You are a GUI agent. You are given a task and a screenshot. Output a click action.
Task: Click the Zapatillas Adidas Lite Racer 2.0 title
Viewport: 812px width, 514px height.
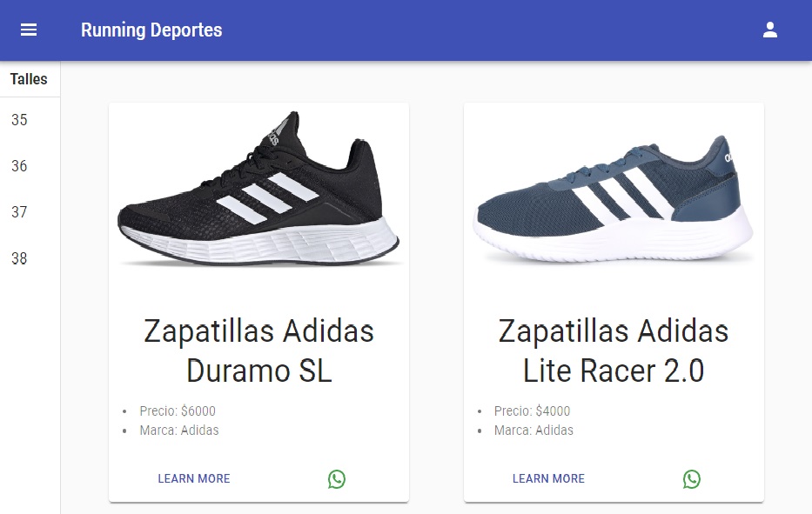click(614, 350)
